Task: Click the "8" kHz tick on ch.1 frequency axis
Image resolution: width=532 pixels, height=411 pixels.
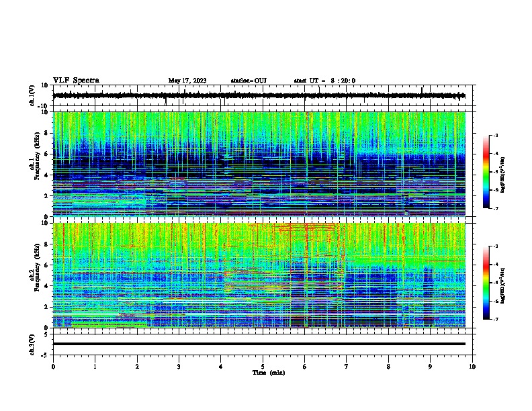Action: (47, 133)
